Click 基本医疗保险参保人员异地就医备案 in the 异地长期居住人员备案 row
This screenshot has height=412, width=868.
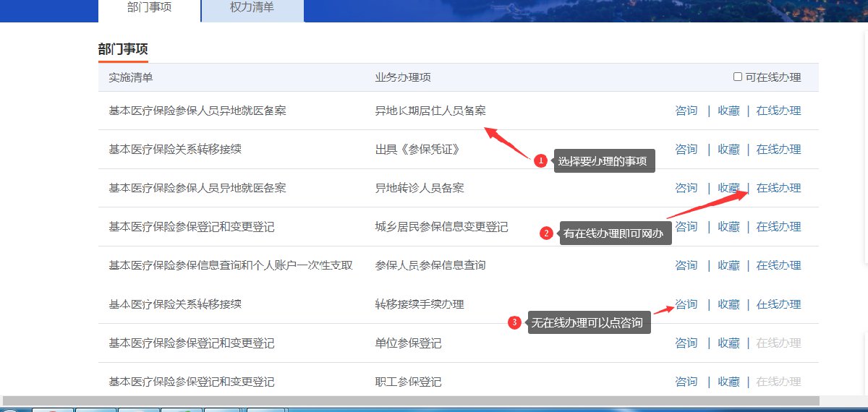coord(197,111)
